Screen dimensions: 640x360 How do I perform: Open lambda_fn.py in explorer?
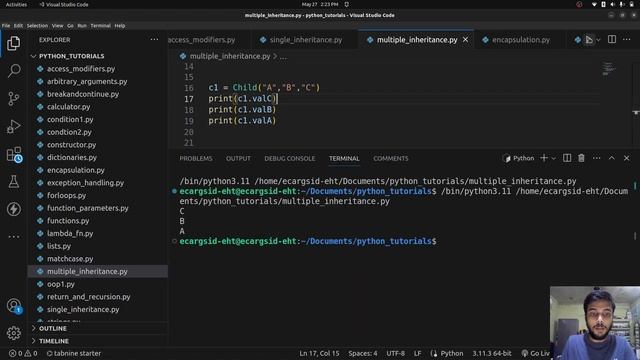(x=70, y=233)
